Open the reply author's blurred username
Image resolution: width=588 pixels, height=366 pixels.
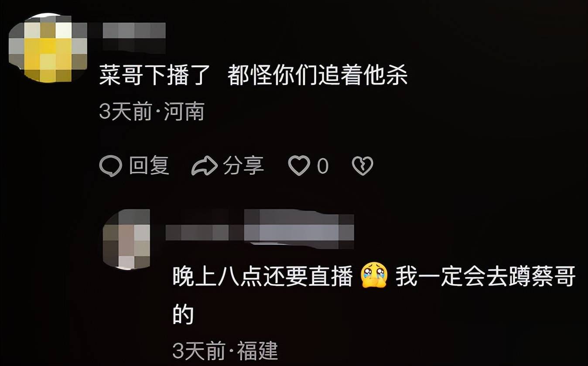260,230
